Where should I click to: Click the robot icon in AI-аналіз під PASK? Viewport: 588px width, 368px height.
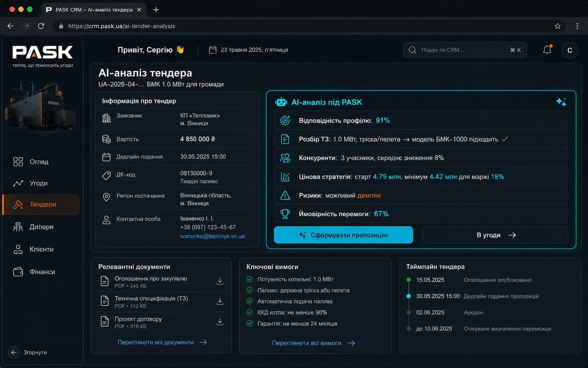pos(281,102)
